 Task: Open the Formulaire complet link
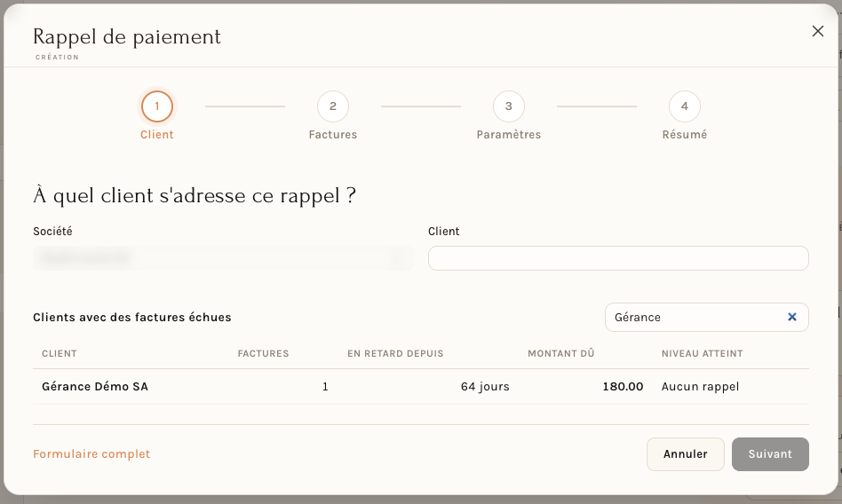[91, 454]
